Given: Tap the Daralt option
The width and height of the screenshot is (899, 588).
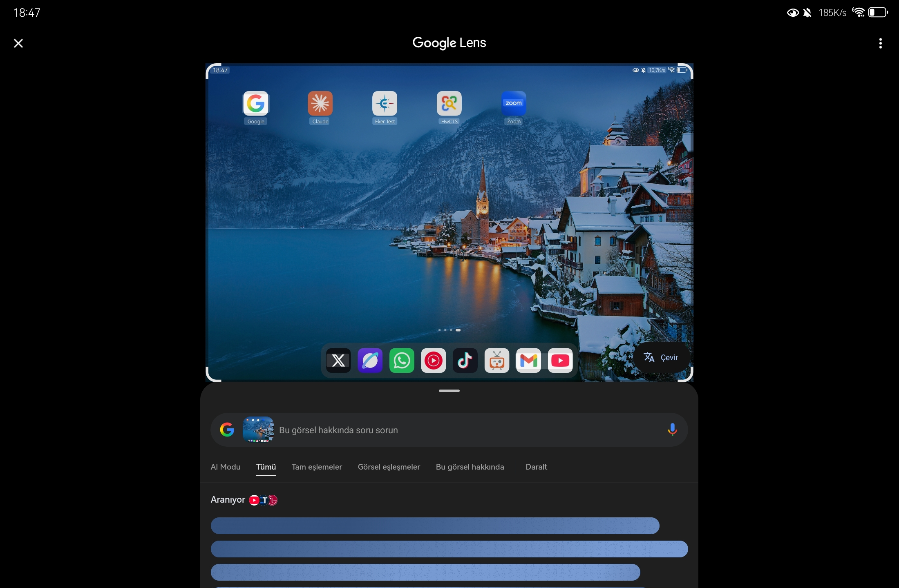Looking at the screenshot, I should [536, 467].
